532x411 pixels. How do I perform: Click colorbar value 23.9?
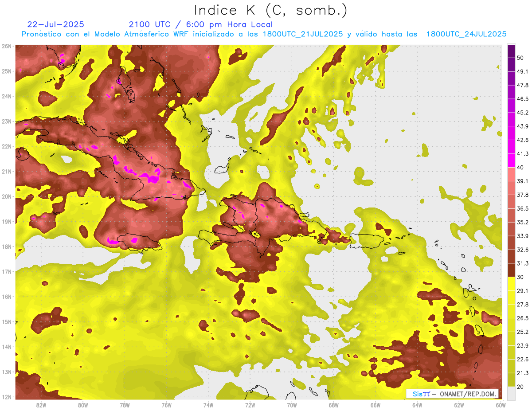523,345
